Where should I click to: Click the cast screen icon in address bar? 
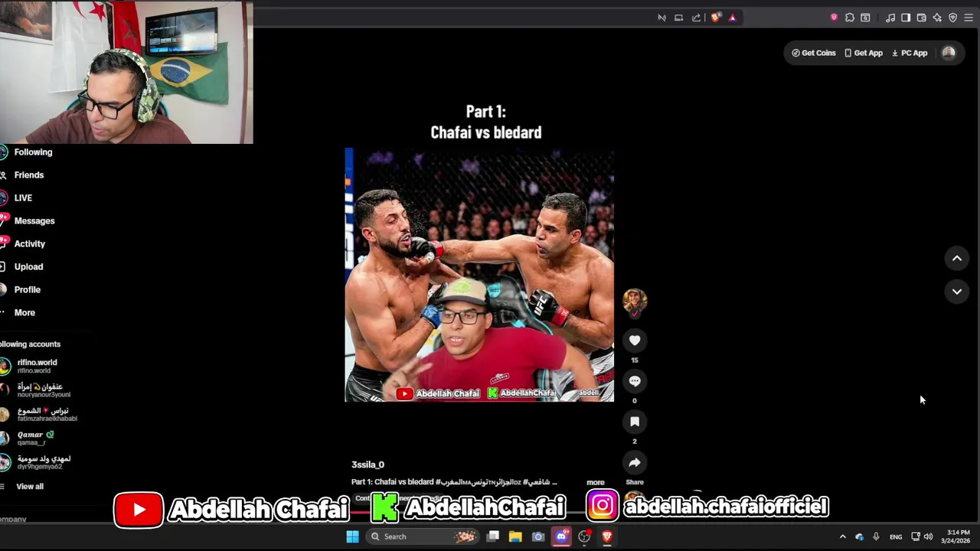(679, 18)
